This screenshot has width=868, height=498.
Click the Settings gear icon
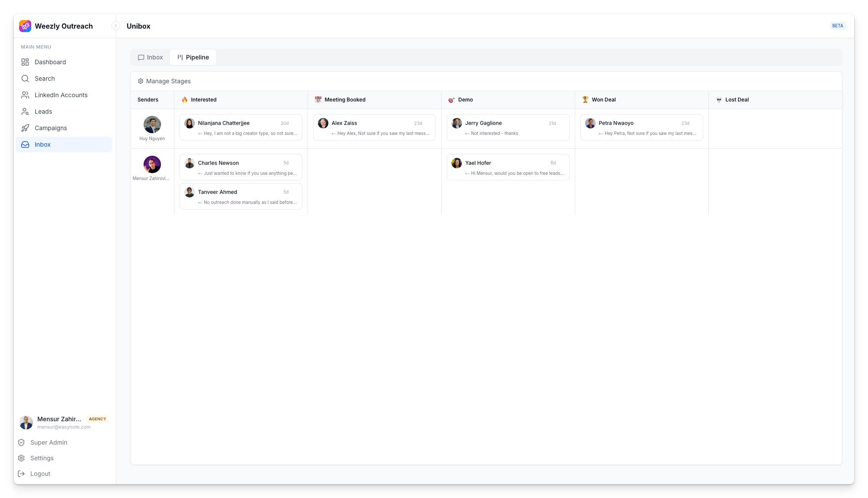[x=21, y=458]
